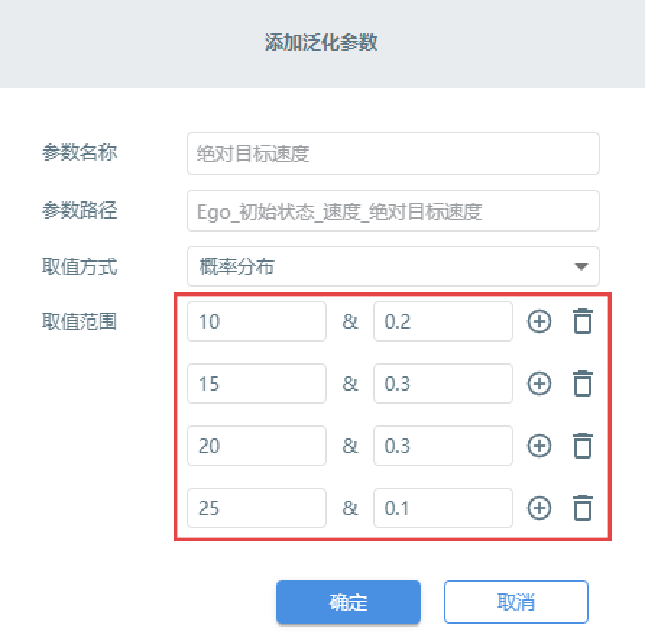Delete the row with value 25
This screenshot has height=644, width=645.
pyautogui.click(x=583, y=508)
